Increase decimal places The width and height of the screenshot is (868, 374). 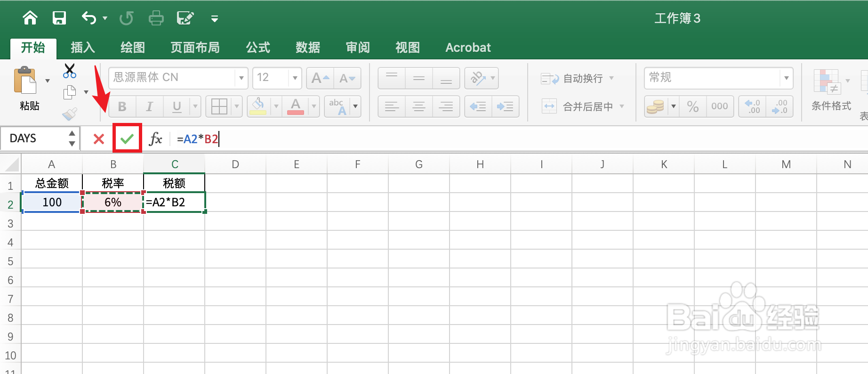pyautogui.click(x=752, y=106)
